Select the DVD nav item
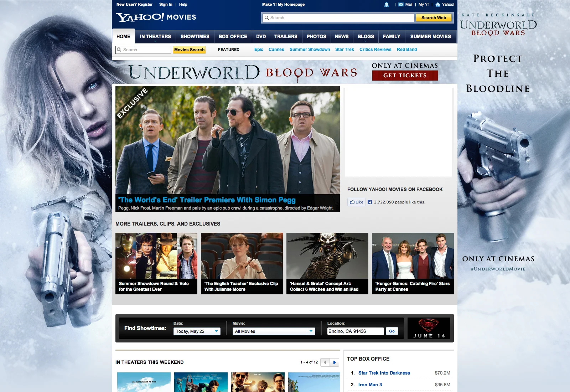The image size is (570, 392). tap(261, 36)
